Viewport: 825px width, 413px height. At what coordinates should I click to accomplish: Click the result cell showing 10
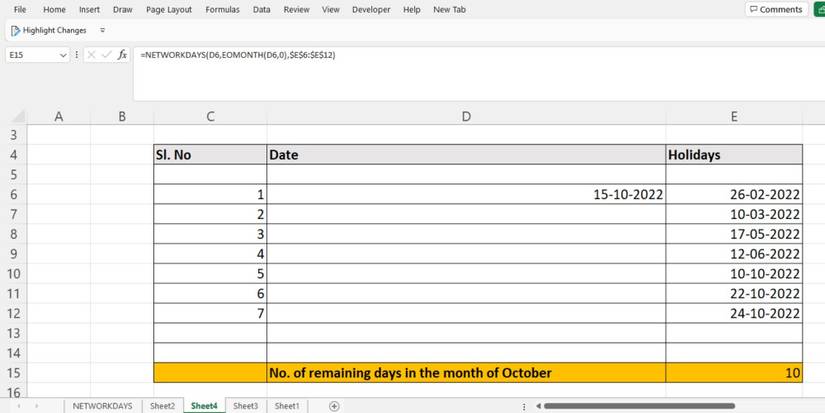pos(734,373)
